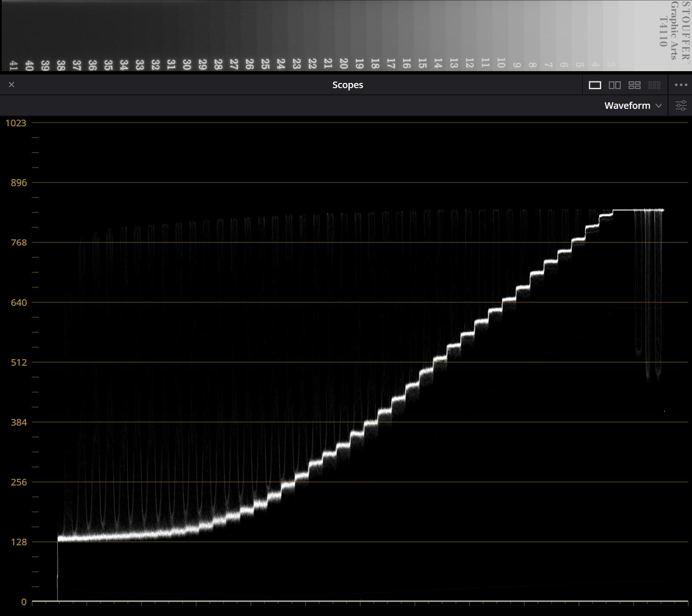Open Waveform scope type dropdown
This screenshot has width=692, height=616.
[633, 106]
